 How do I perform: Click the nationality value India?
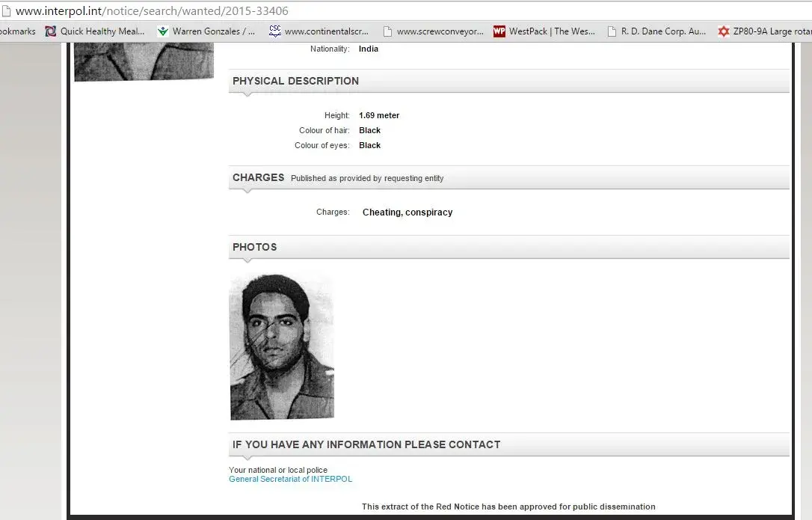point(368,49)
